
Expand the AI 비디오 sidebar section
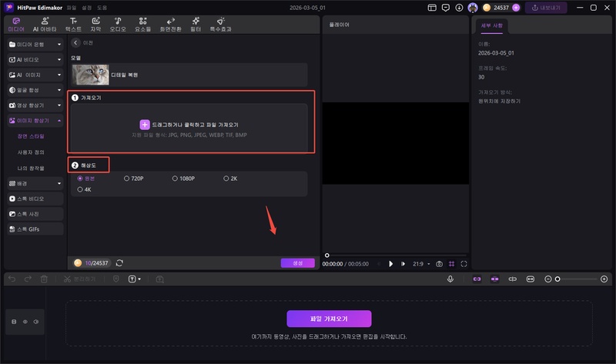pos(35,60)
